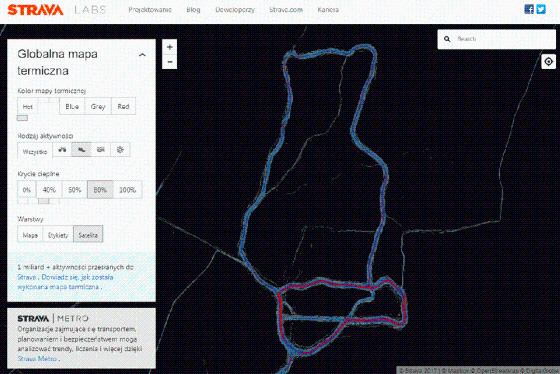Screen dimensions: 560x374
Task: Open the Strava Metro link
Action: pos(37,358)
